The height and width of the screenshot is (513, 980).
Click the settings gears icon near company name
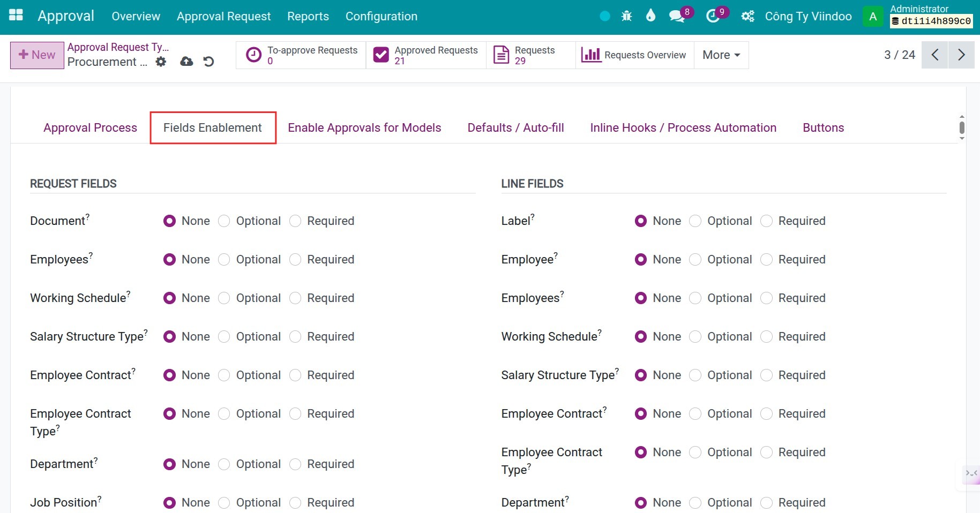click(747, 16)
